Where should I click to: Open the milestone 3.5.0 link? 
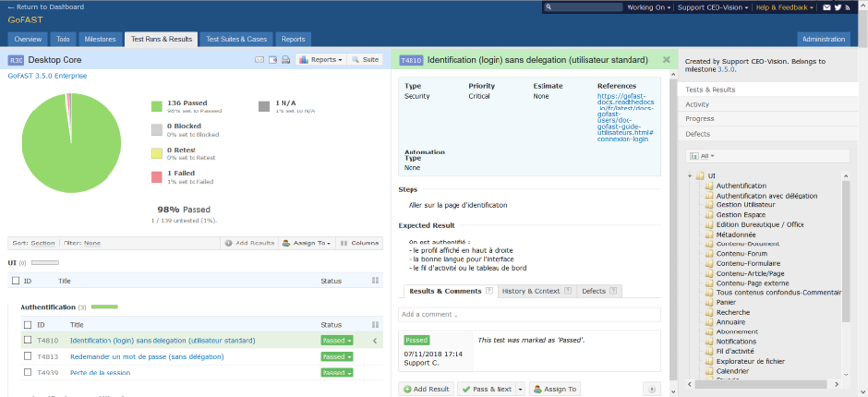point(726,70)
